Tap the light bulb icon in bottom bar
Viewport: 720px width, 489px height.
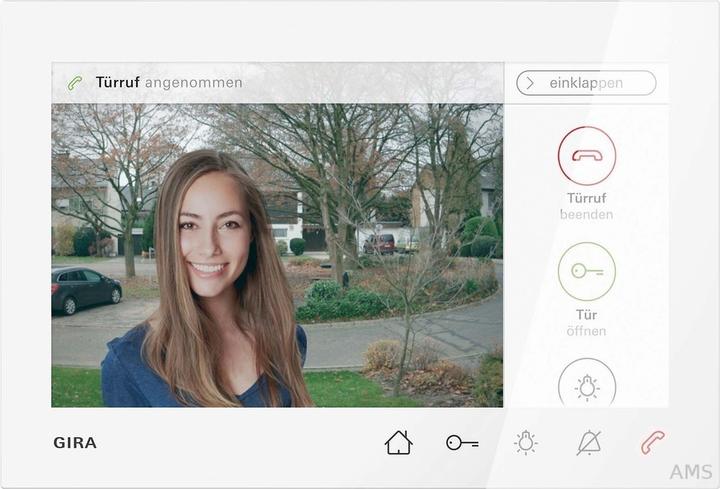click(x=526, y=442)
